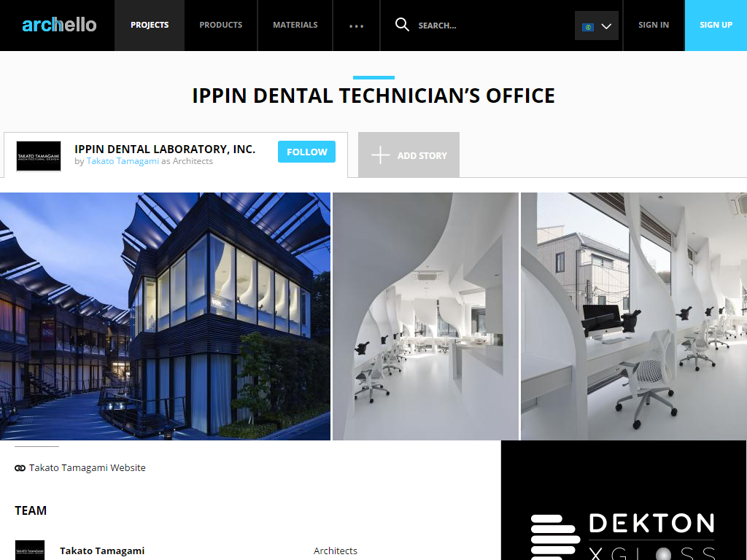The height and width of the screenshot is (560, 747).
Task: Click the Takato Tamagami logo thumbnail in header
Action: tap(38, 155)
